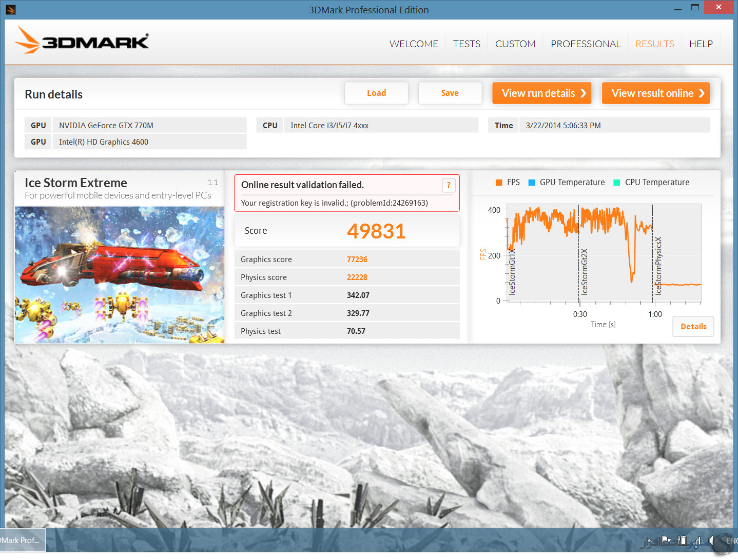Toggle the GPU Temperature legend series
The width and height of the screenshot is (738, 560).
pyautogui.click(x=567, y=183)
